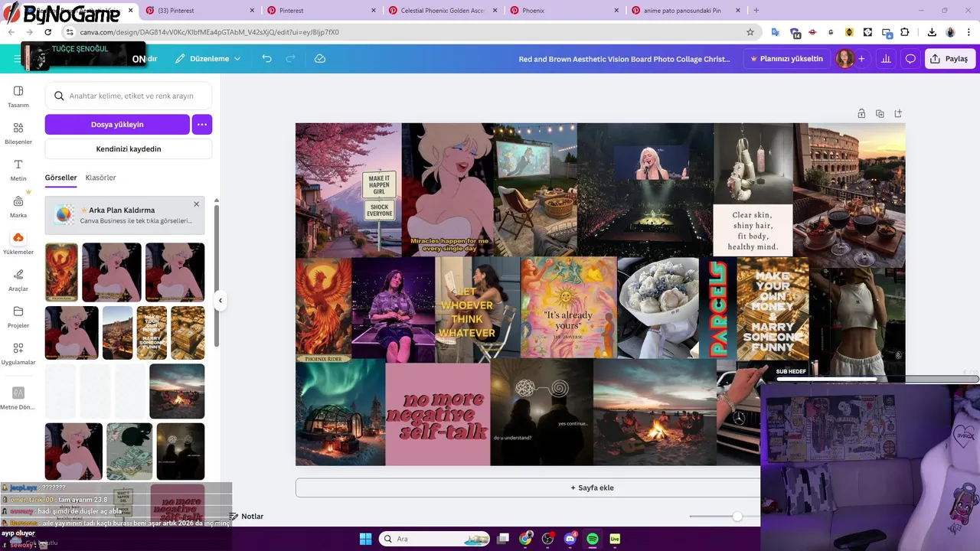Click the upload search field
980x551 pixels.
coord(129,96)
